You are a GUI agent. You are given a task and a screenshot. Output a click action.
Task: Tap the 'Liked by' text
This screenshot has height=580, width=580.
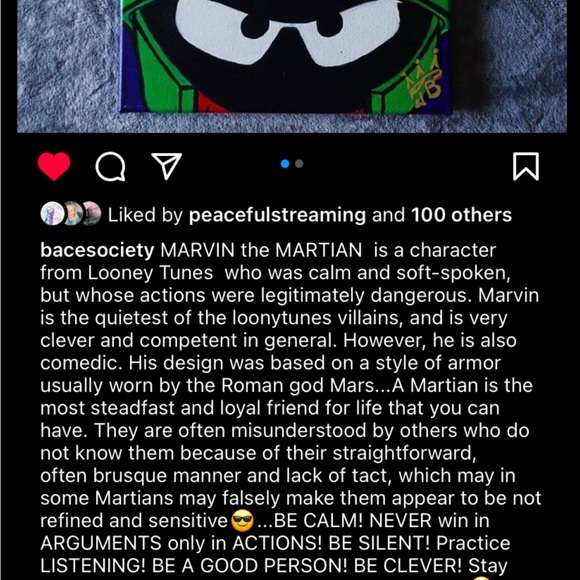[145, 215]
